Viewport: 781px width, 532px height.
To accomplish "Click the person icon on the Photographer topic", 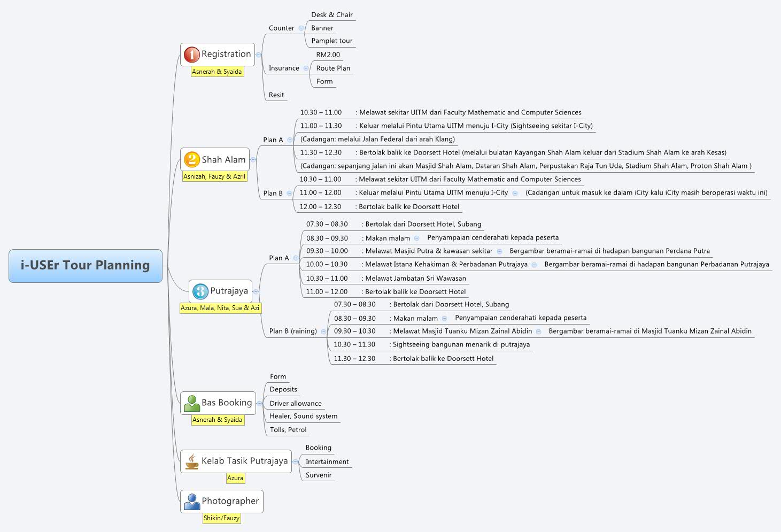I will 191,500.
